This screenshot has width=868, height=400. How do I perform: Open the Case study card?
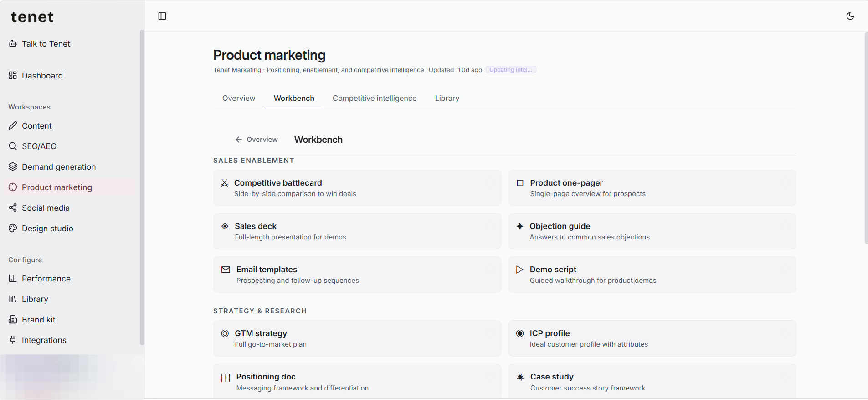652,382
